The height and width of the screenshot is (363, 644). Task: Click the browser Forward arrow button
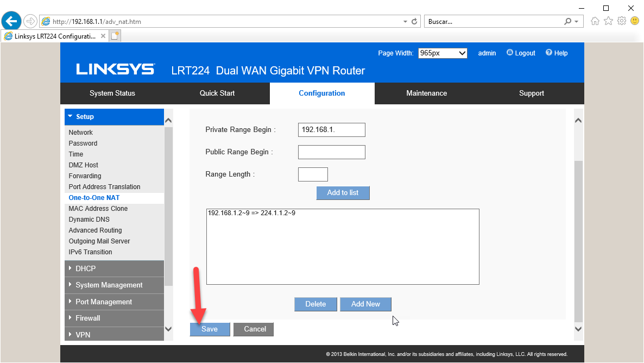[30, 21]
